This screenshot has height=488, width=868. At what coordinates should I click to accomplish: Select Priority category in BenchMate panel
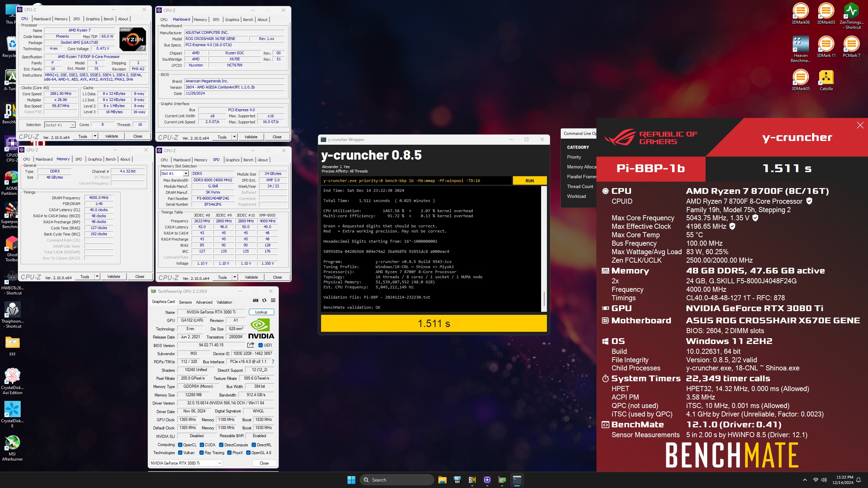[574, 157]
